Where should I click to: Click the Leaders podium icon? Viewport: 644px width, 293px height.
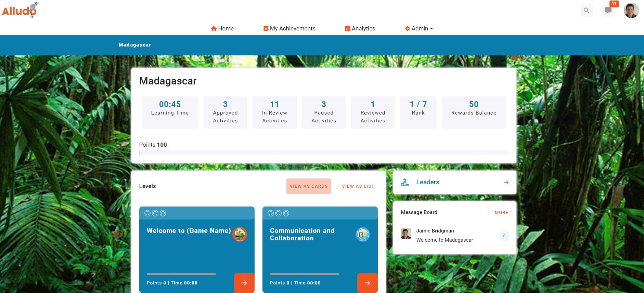(405, 182)
